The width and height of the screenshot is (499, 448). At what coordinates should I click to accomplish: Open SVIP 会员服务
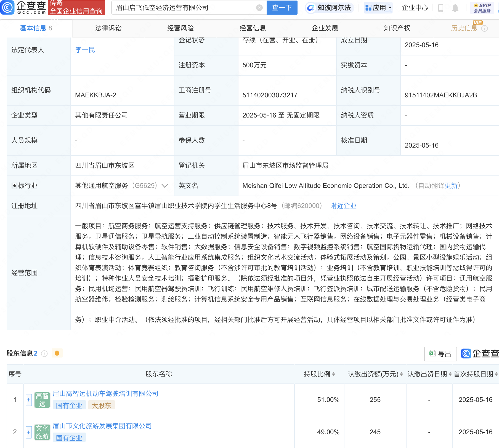[x=482, y=8]
